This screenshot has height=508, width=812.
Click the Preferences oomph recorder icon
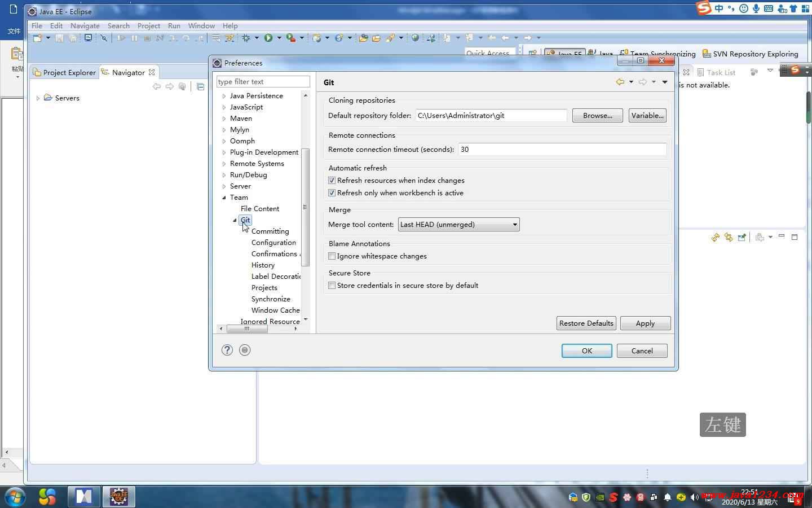[x=245, y=350]
